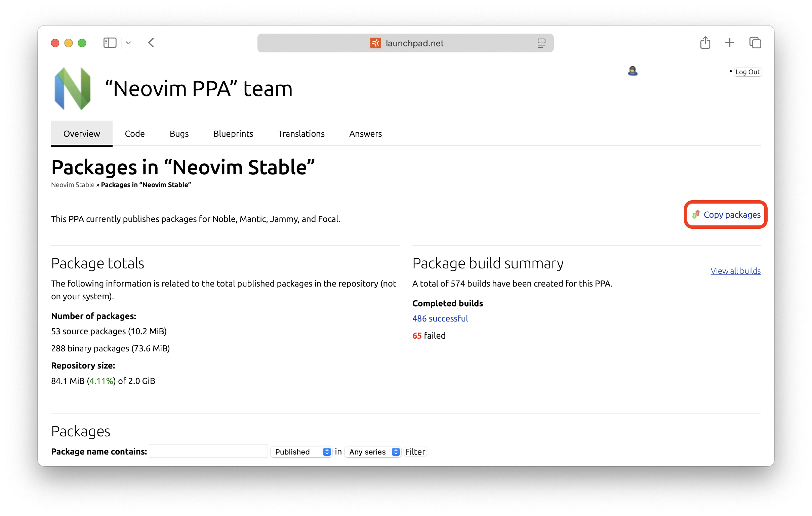Click the Neovim team logo
The height and width of the screenshot is (516, 812).
click(x=73, y=89)
